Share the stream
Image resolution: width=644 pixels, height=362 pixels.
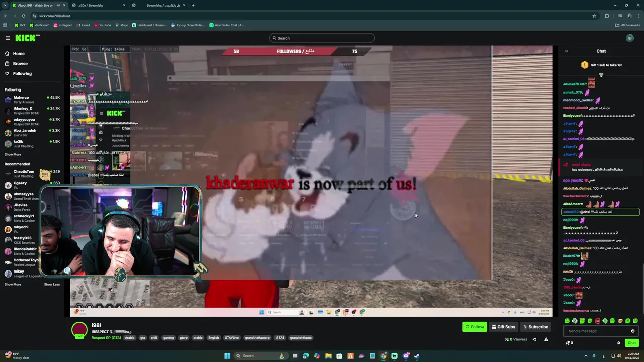[x=534, y=339]
